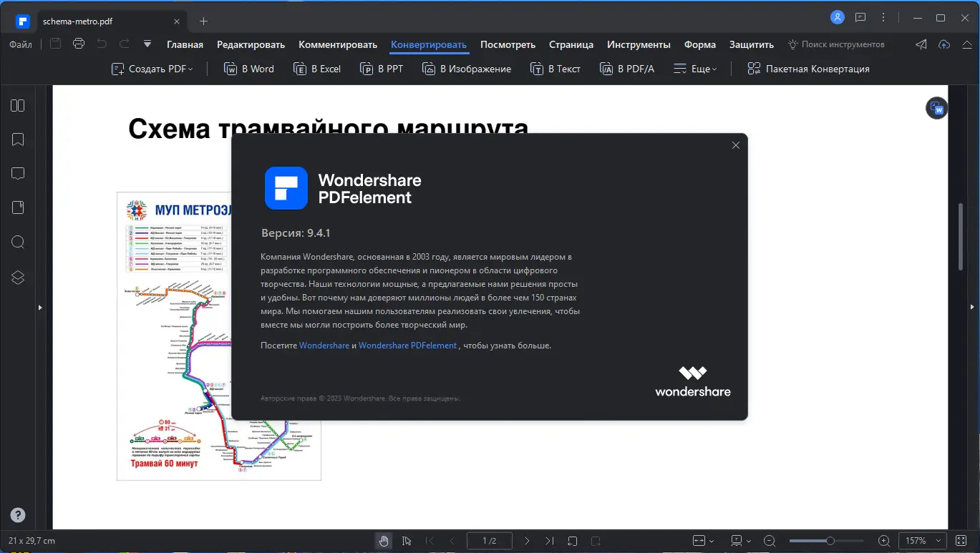Screen dimensions: 980x553
Task: Convert to text with В Текст
Action: (556, 69)
